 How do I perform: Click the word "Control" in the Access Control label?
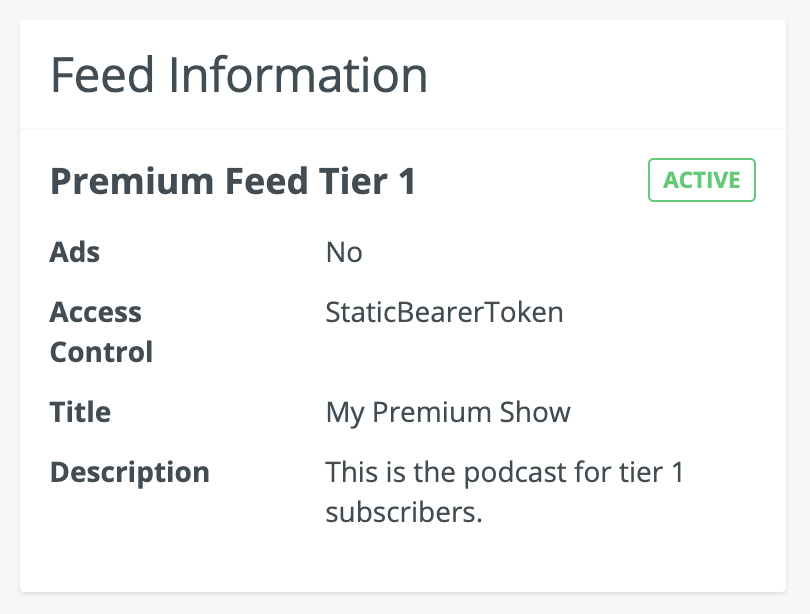pos(101,352)
